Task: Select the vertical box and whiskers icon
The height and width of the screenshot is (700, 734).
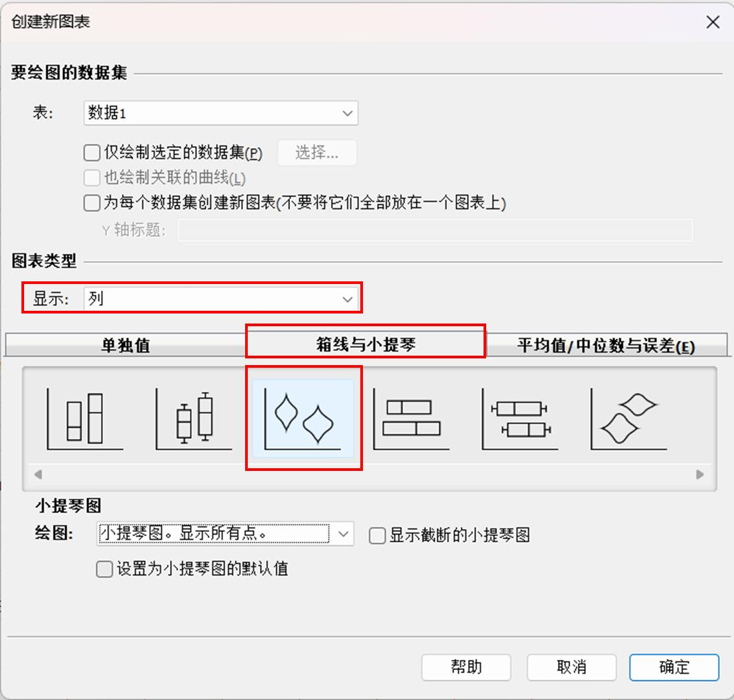Action: pyautogui.click(x=194, y=419)
